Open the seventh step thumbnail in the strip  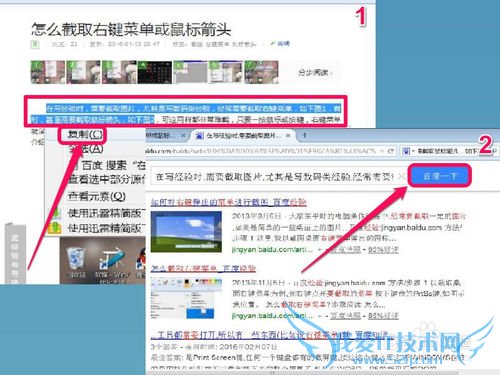(x=261, y=72)
